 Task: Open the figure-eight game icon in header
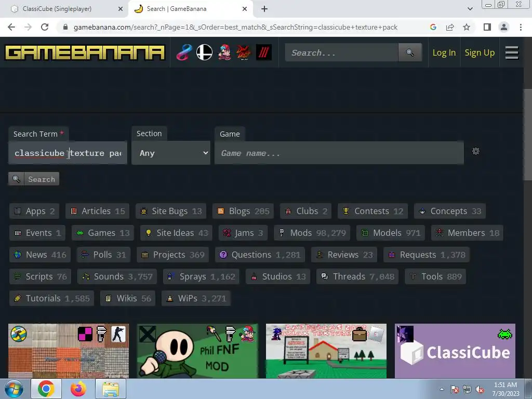184,52
